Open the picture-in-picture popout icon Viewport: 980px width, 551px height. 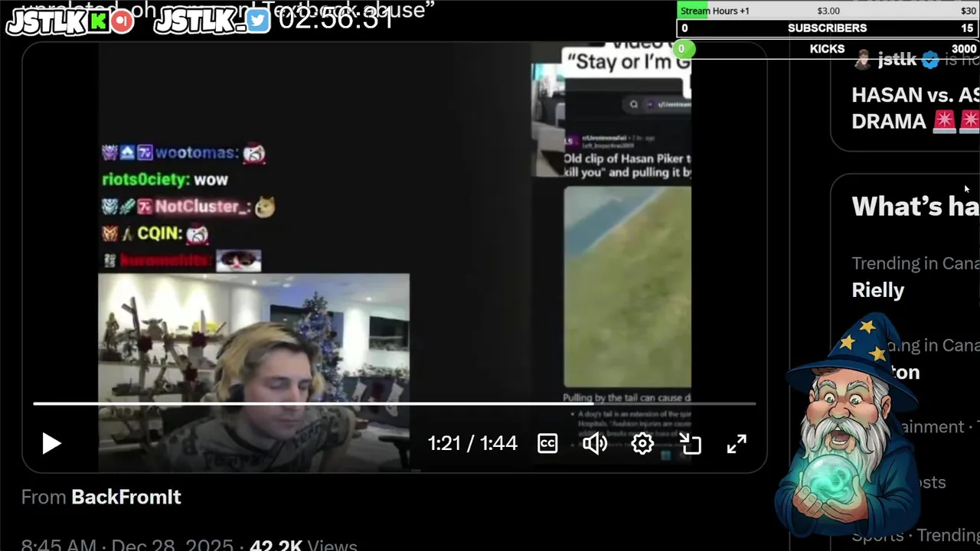(x=691, y=444)
